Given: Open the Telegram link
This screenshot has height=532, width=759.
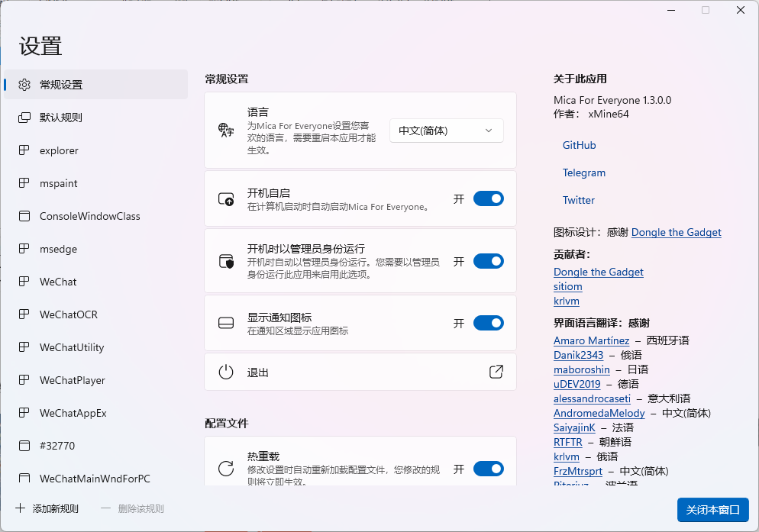Looking at the screenshot, I should (x=584, y=172).
